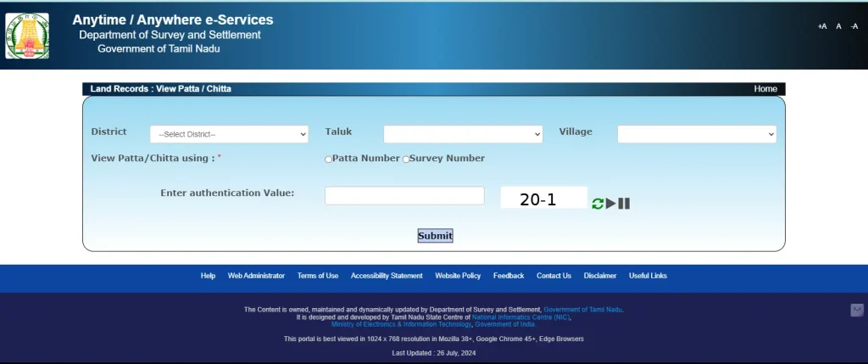This screenshot has height=364, width=868.
Task: Open the Taluk dropdown
Action: [x=463, y=134]
